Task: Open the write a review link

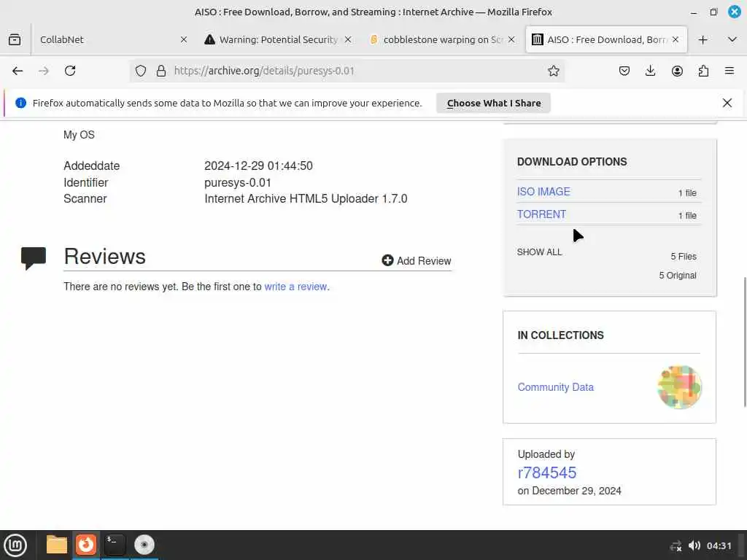Action: (296, 287)
